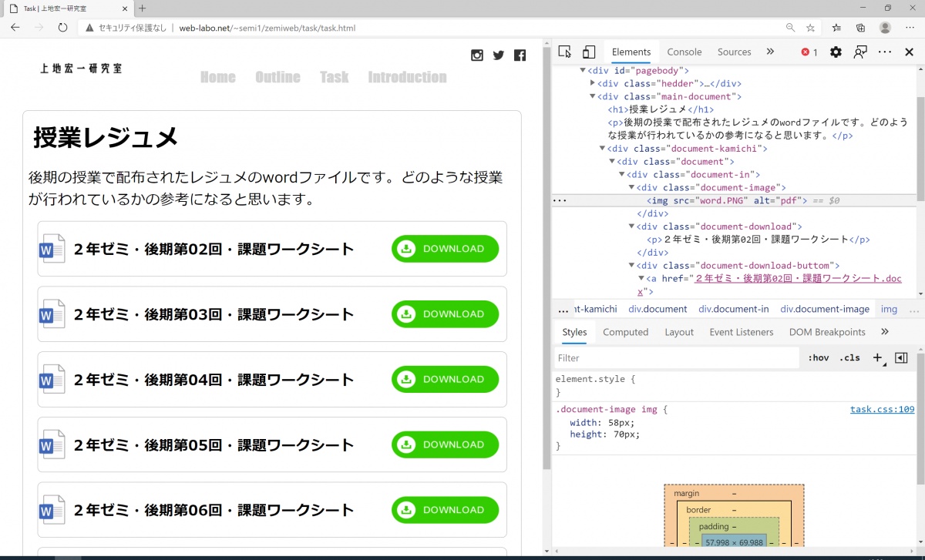This screenshot has height=560, width=925.
Task: Download the 第03回 worksheet
Action: [x=445, y=314]
